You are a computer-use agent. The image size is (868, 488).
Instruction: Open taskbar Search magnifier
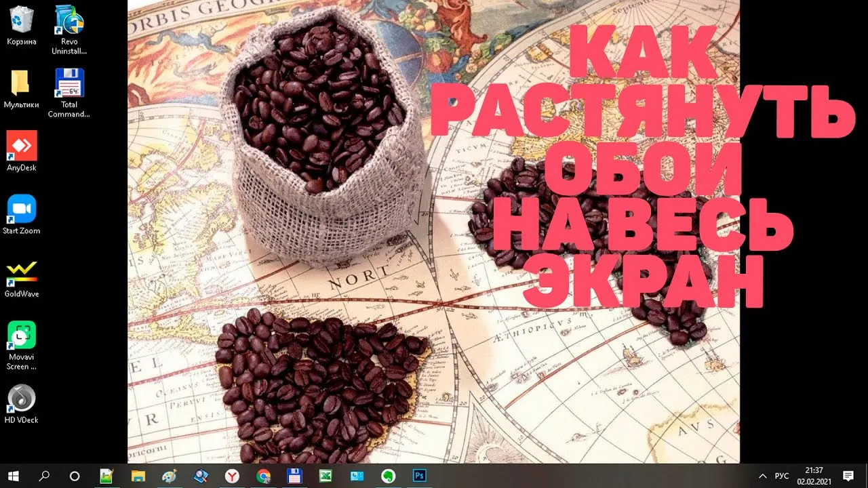[44, 476]
